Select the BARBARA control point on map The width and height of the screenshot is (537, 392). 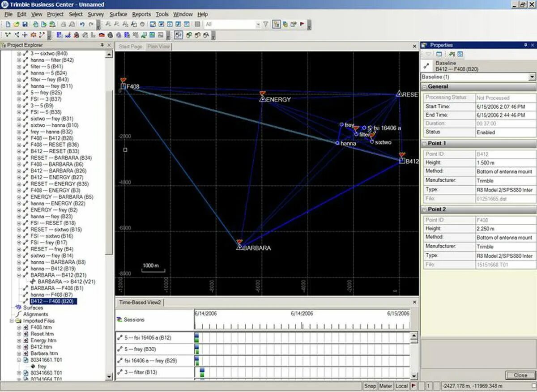tap(239, 247)
